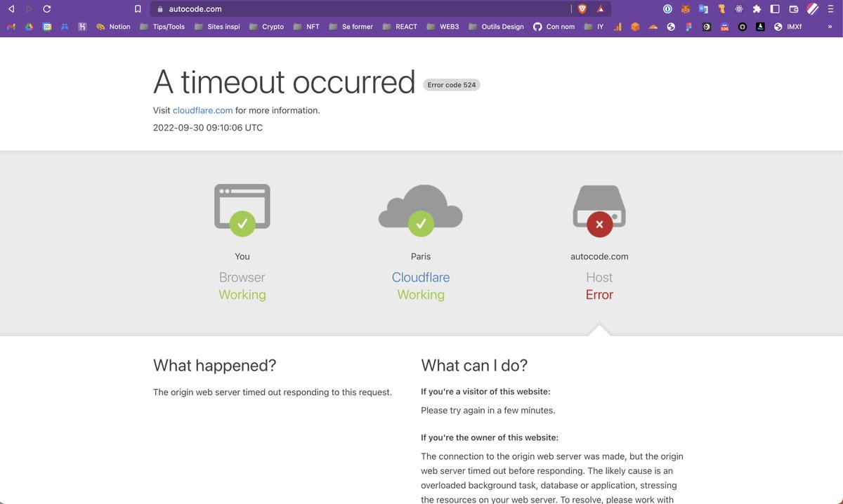Open the browser hamburger menu
Image resolution: width=843 pixels, height=504 pixels.
click(x=831, y=9)
